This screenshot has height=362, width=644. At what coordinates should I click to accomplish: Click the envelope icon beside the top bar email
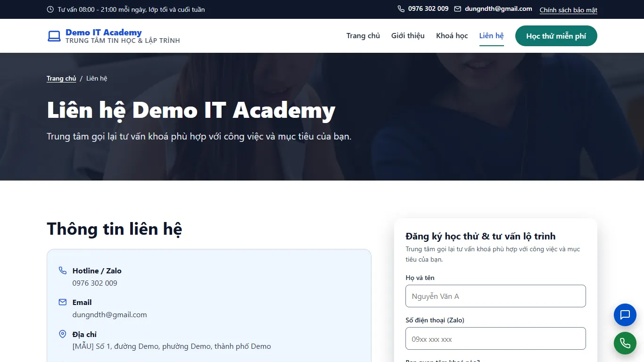(457, 9)
